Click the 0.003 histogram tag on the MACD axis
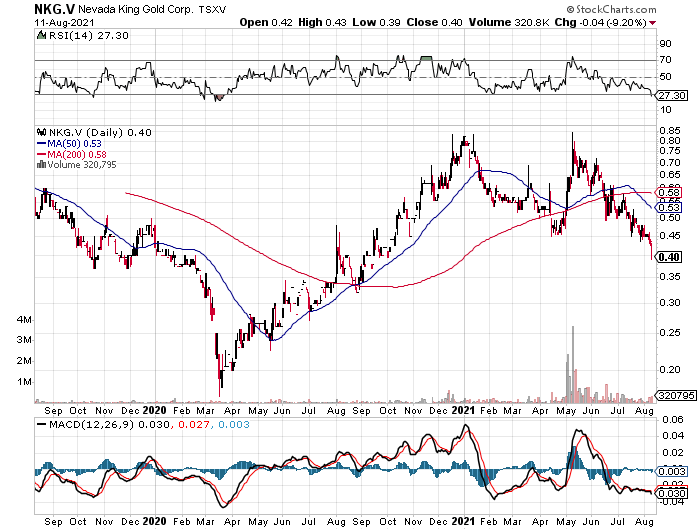 pos(671,472)
